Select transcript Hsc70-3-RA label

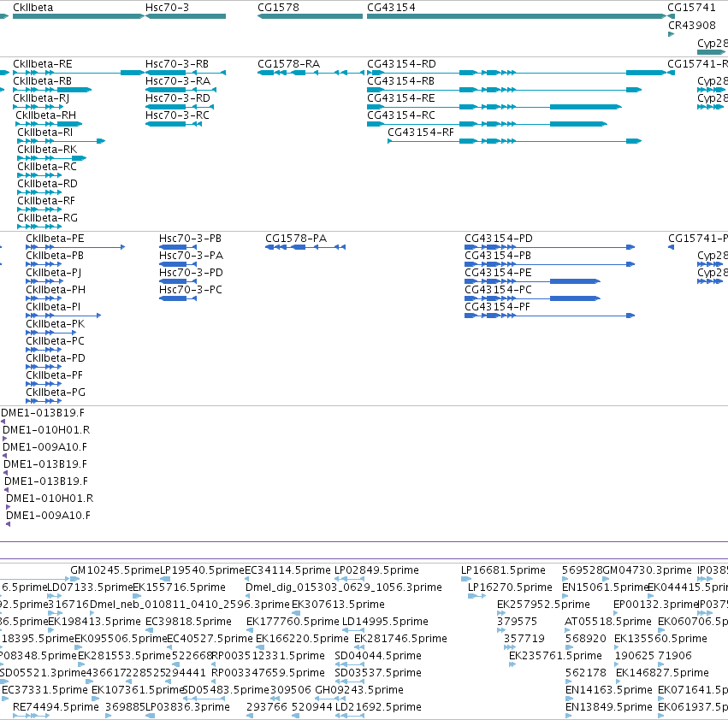178,80
